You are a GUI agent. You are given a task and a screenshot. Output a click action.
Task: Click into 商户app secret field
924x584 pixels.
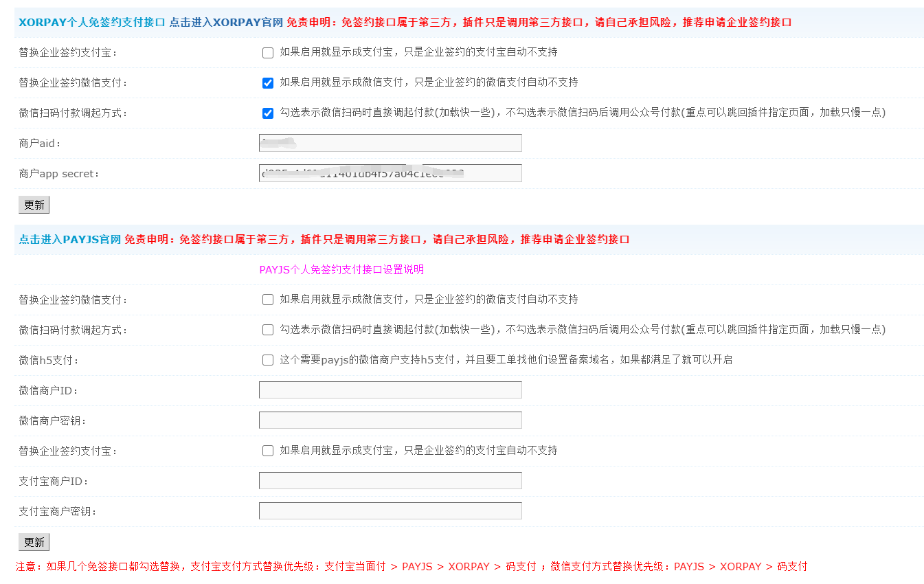[390, 173]
